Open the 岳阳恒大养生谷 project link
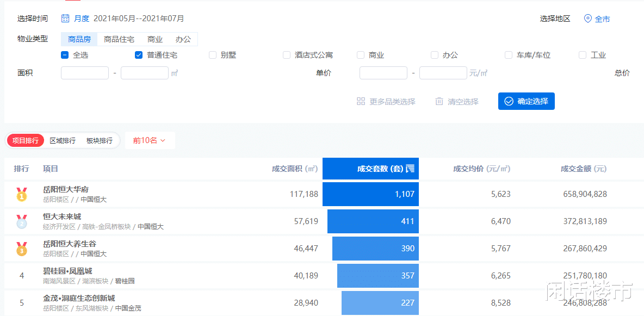The width and height of the screenshot is (644, 316). [x=70, y=244]
